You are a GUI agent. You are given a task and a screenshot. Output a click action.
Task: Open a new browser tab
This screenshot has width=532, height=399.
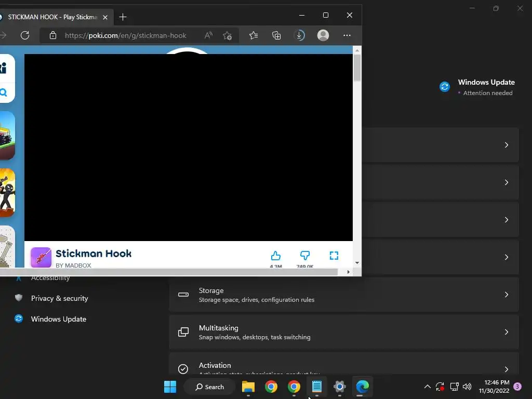tap(123, 17)
